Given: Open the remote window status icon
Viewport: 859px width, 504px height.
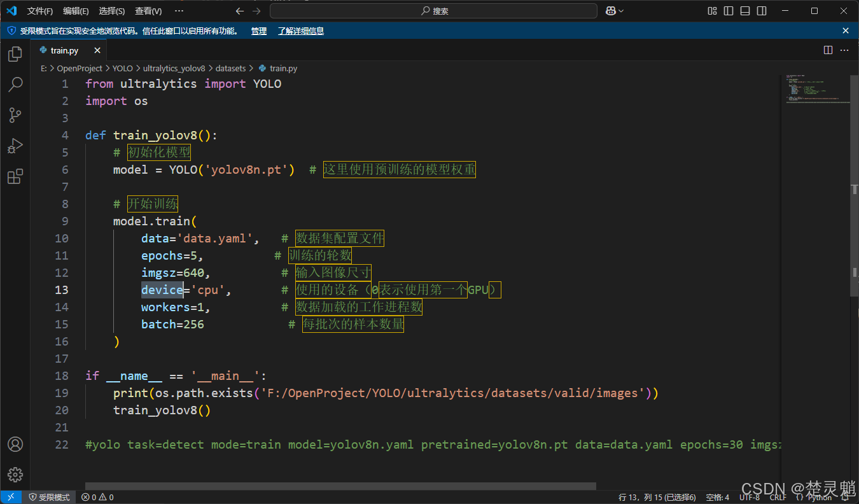Looking at the screenshot, I should click(11, 497).
